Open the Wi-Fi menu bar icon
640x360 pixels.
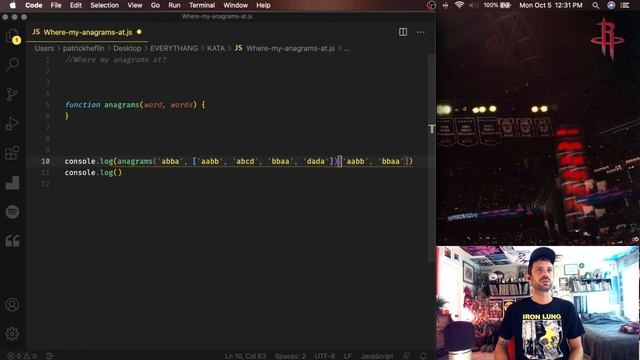tap(460, 5)
